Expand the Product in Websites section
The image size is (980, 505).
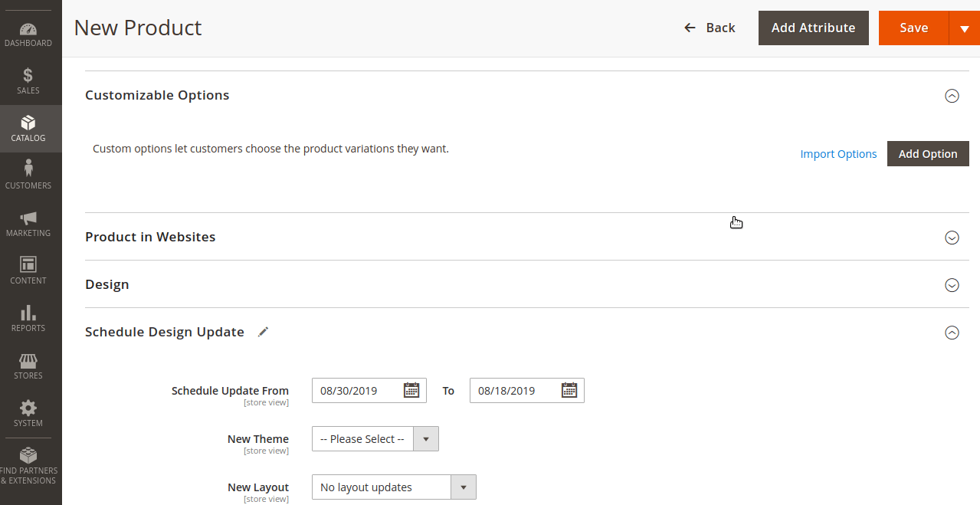pyautogui.click(x=952, y=238)
